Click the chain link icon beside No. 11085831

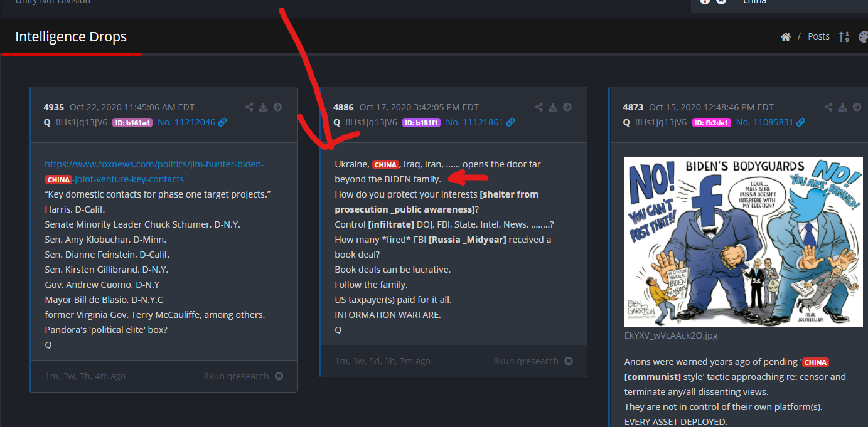point(800,122)
